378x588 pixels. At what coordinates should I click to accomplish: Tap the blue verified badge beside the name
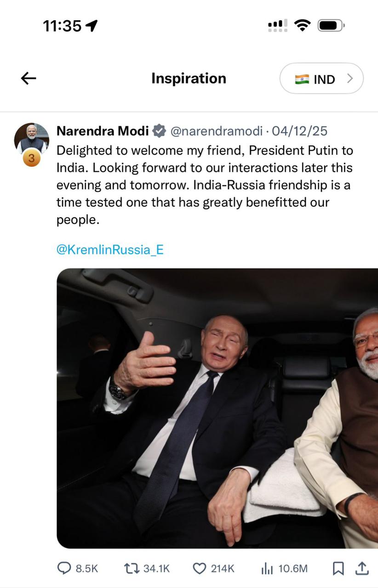click(159, 131)
